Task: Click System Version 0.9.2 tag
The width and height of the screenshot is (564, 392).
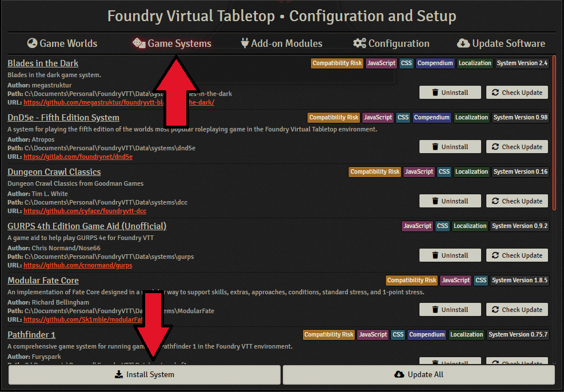Action: (520, 226)
